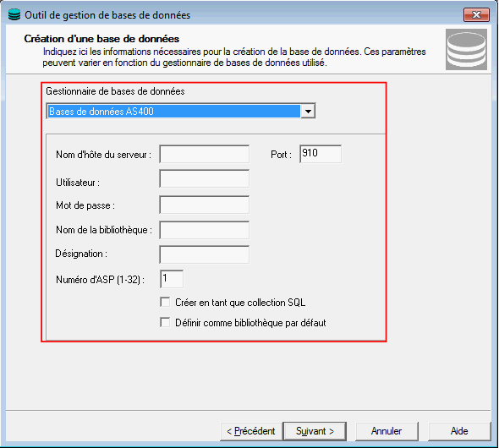Click the Port field showing 910
Image resolution: width=499 pixels, height=448 pixels.
tap(321, 154)
